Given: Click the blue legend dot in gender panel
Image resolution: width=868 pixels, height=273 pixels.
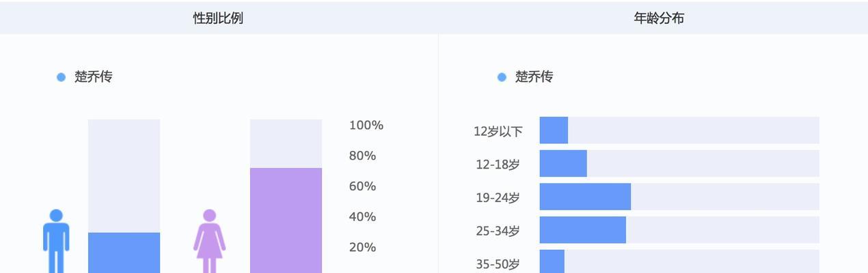Looking at the screenshot, I should point(61,77).
